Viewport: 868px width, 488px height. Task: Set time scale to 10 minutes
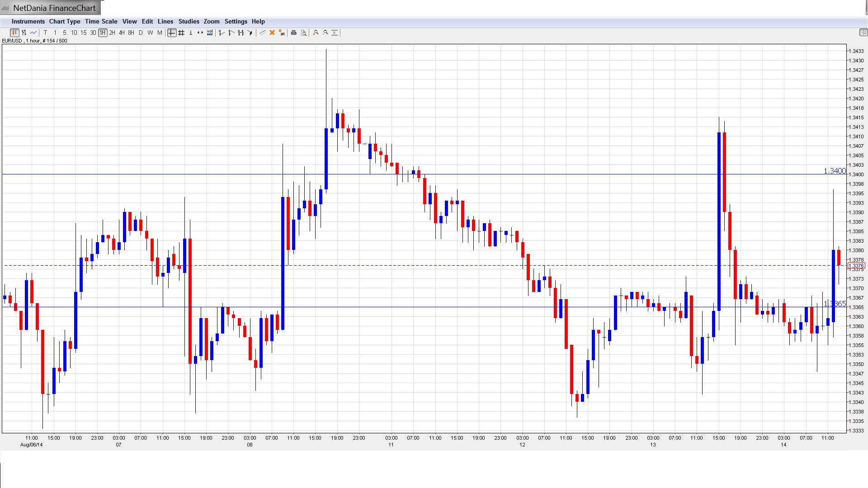[74, 33]
